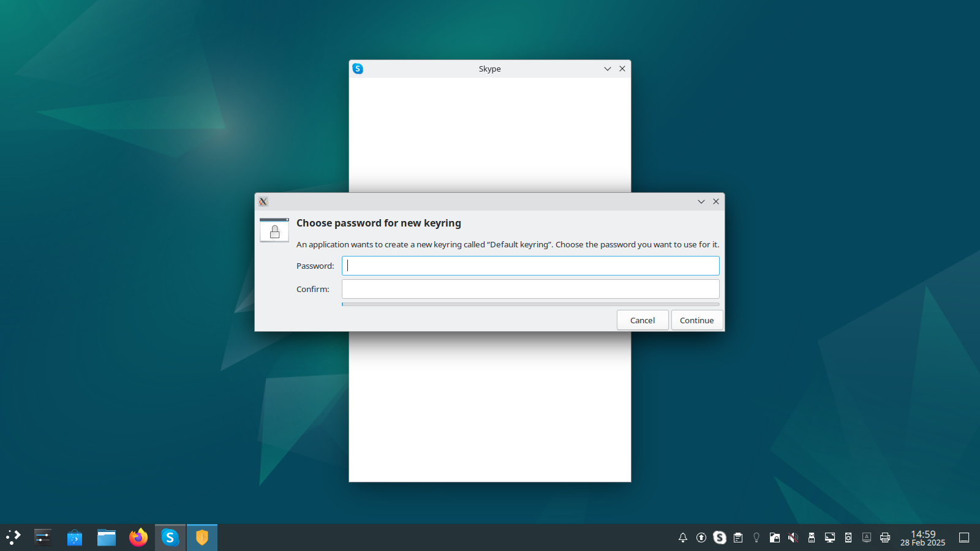The width and height of the screenshot is (980, 551).
Task: Open the muted volume tray icon
Action: coord(793,538)
